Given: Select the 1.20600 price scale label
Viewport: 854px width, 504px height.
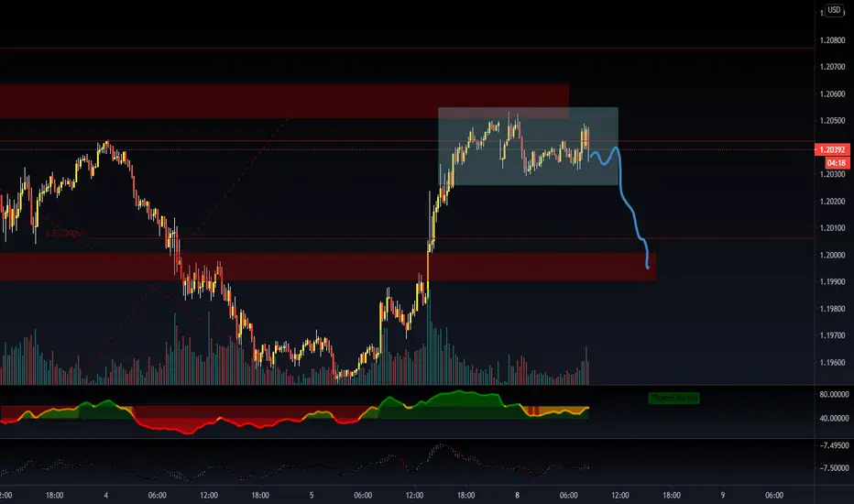Looking at the screenshot, I should 832,93.
